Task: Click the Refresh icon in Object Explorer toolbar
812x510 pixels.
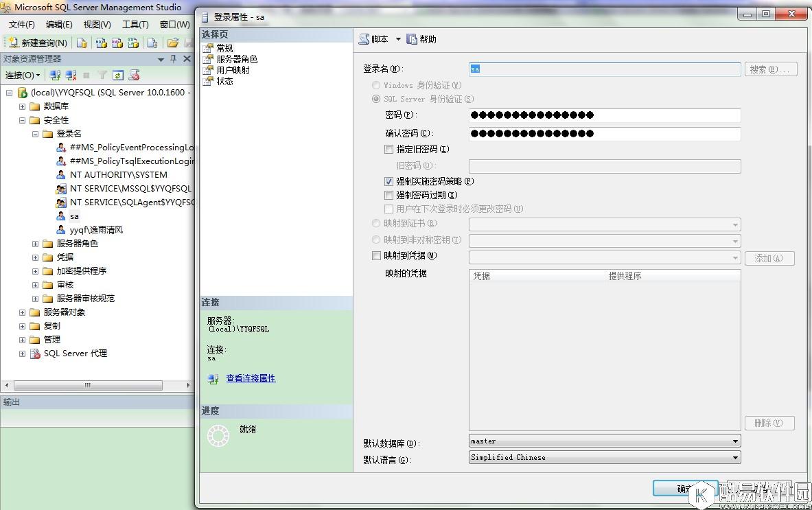Action: pos(117,74)
